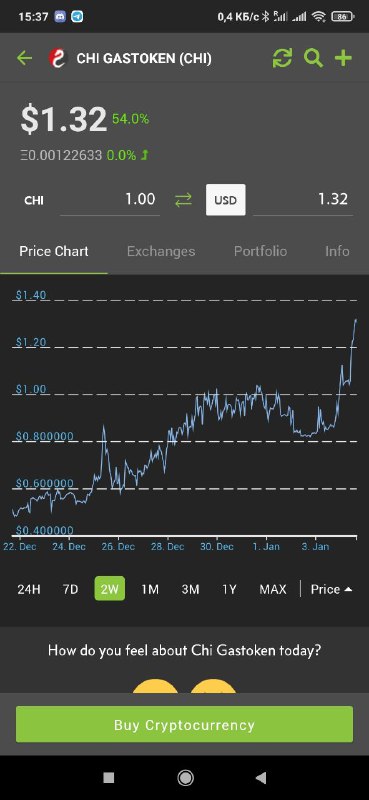Image resolution: width=369 pixels, height=800 pixels.
Task: Open search with magnifier icon
Action: click(313, 58)
